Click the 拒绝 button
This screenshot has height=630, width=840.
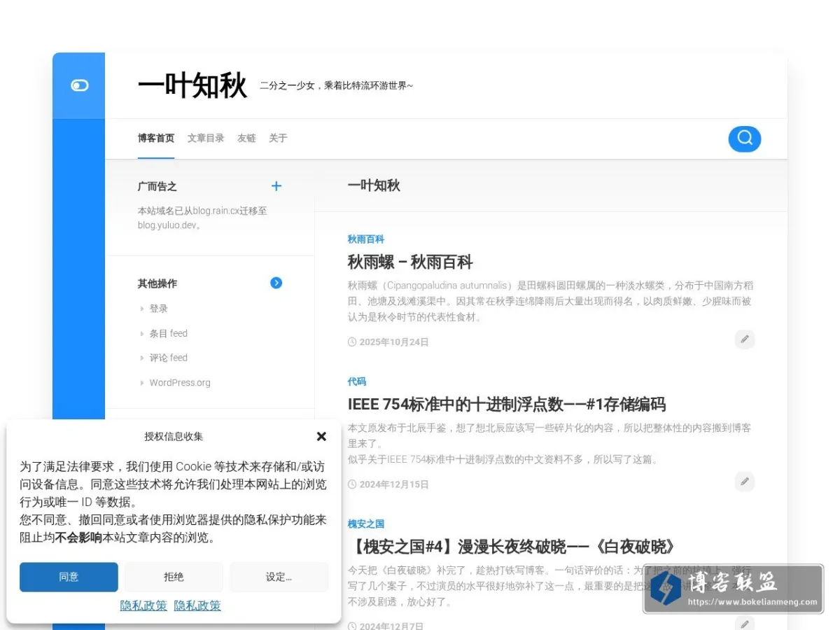click(x=174, y=577)
